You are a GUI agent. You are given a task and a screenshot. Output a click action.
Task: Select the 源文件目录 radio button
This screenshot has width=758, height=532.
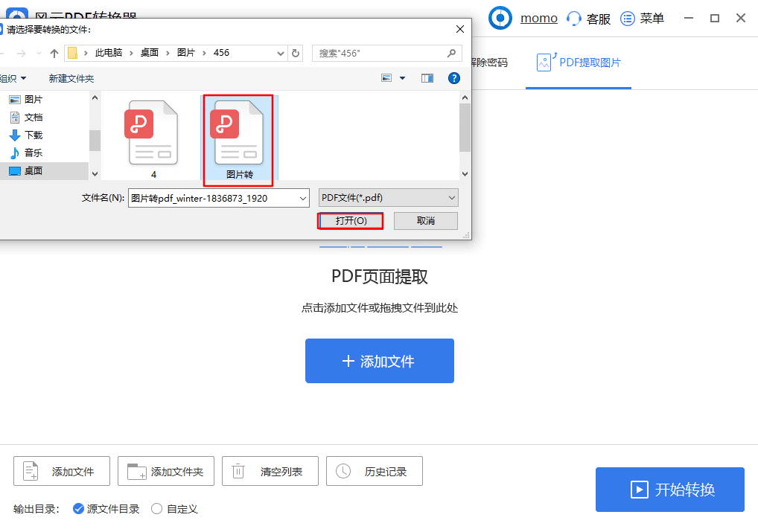click(x=77, y=509)
